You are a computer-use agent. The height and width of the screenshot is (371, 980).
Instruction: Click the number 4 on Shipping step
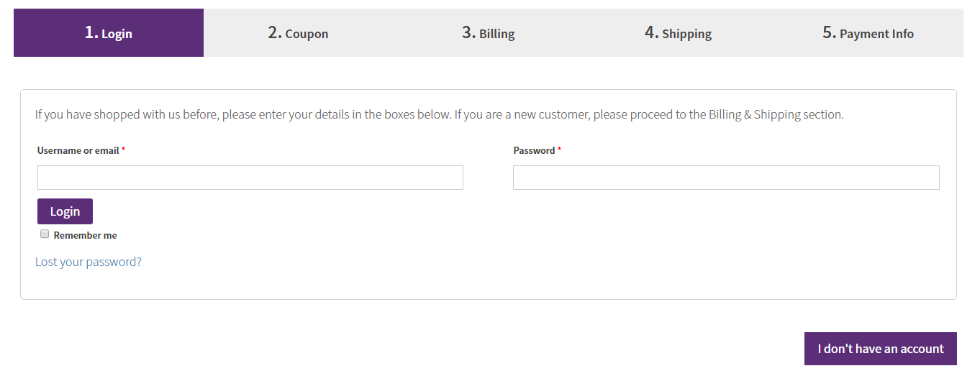[x=652, y=32]
